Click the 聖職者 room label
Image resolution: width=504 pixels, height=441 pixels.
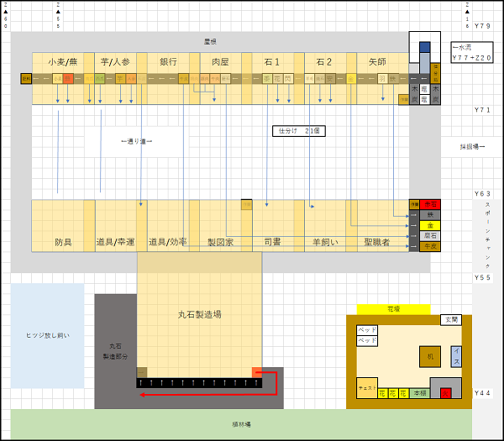pyautogui.click(x=376, y=242)
